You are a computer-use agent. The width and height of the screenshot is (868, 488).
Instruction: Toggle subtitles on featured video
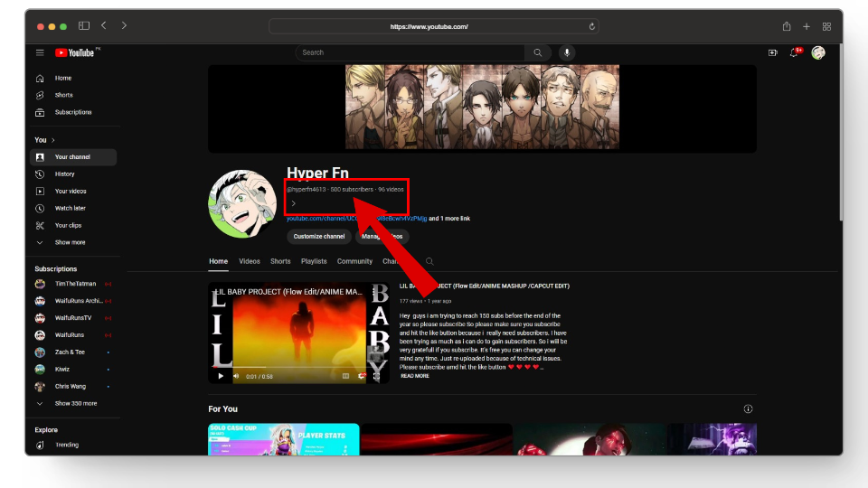pos(346,376)
